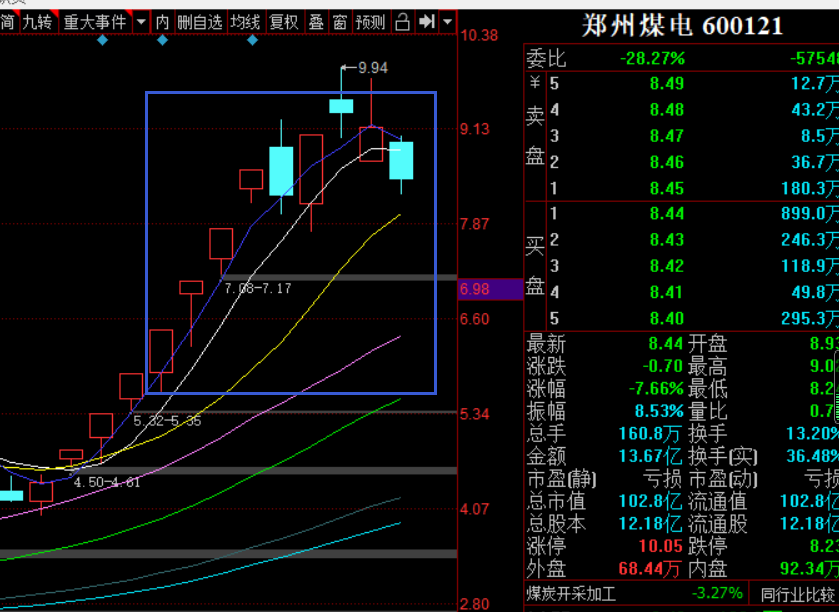The height and width of the screenshot is (612, 839).
Task: Click the 7.08-7.17 gap label on the chart
Action: click(x=258, y=289)
